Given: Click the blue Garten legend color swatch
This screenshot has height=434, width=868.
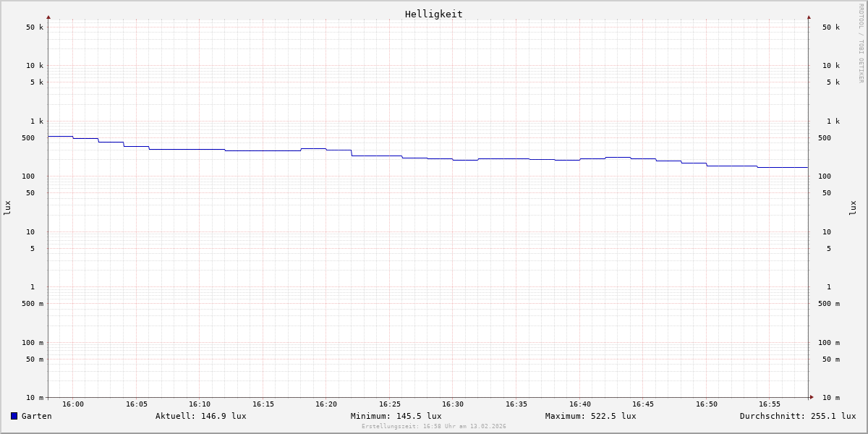Looking at the screenshot, I should [x=14, y=416].
